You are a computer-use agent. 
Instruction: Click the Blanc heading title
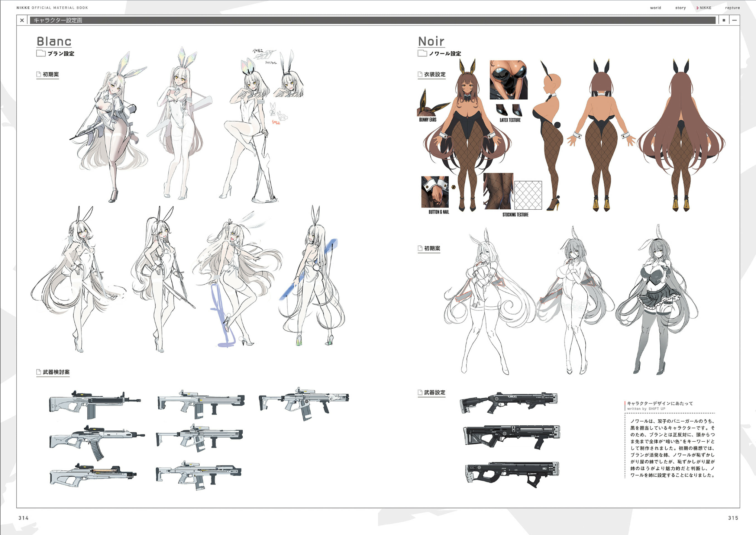coord(54,41)
